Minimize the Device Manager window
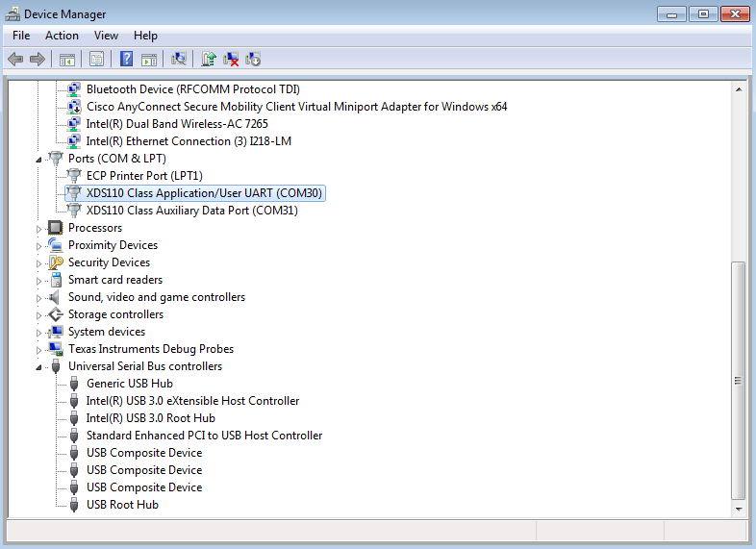 pos(671,14)
